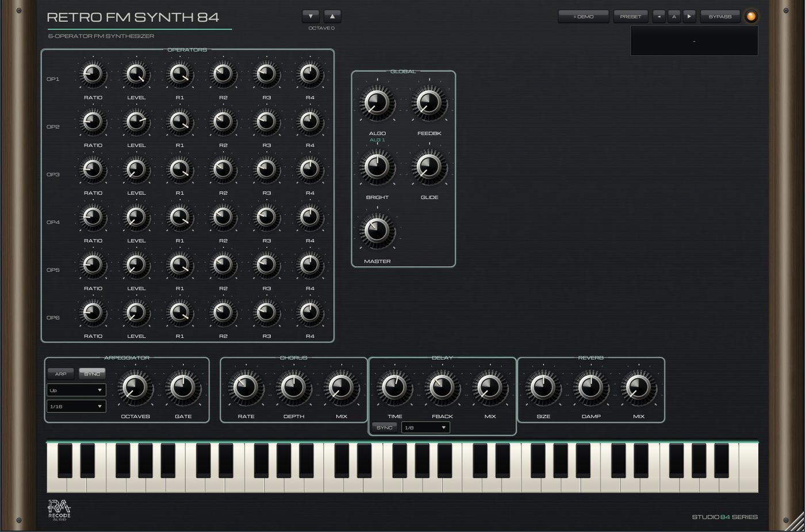Click the RETRO FM SYNTH 84 title
805x532 pixels.
point(133,17)
